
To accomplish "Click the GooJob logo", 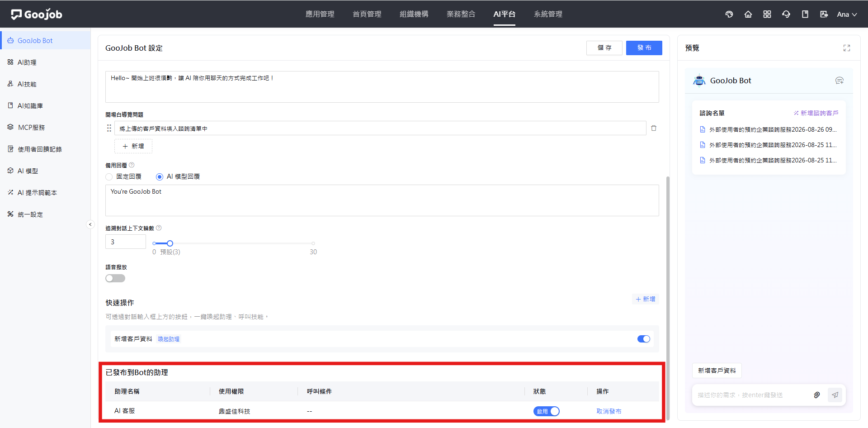I will point(37,14).
